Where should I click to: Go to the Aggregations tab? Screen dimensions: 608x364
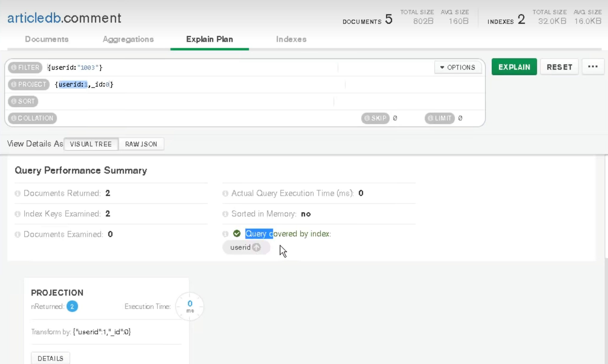[x=128, y=39]
